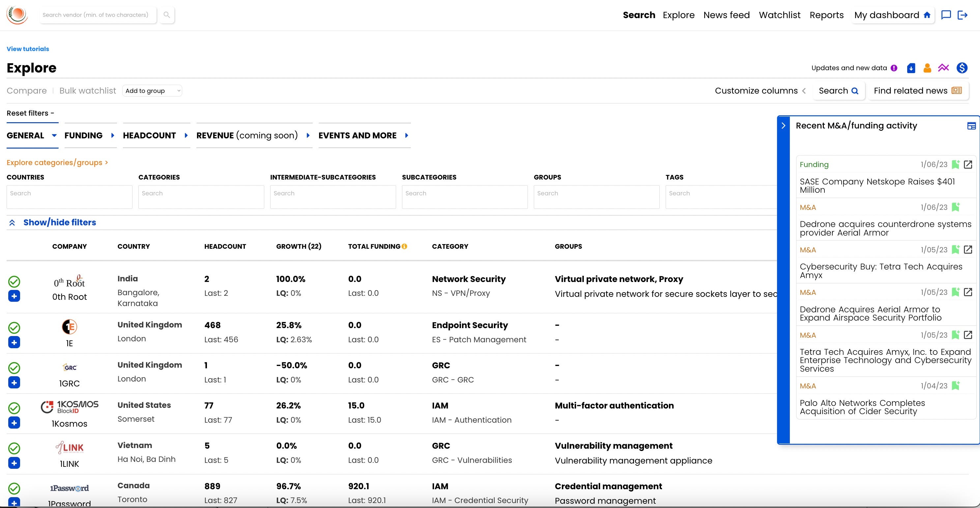Click the purple trend chart icon

point(943,68)
